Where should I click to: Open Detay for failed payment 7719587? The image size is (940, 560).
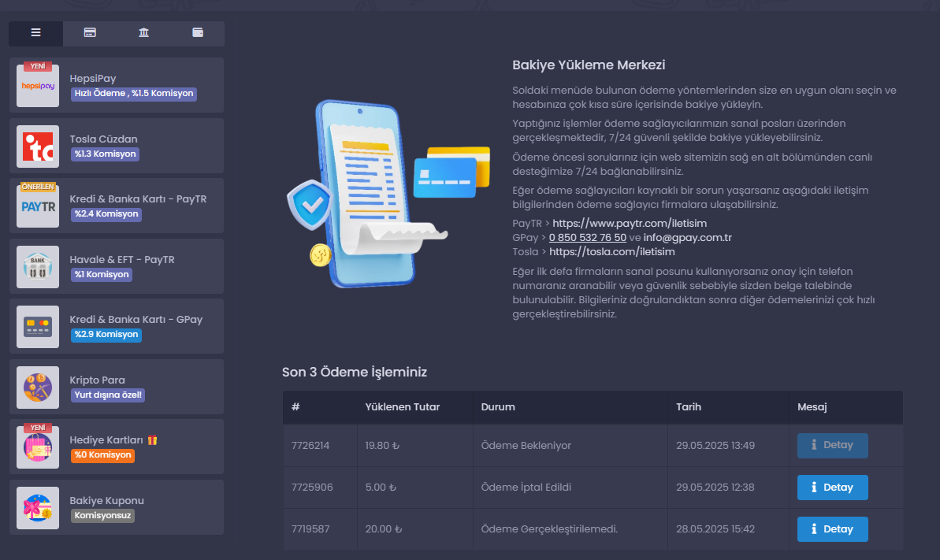pyautogui.click(x=832, y=529)
